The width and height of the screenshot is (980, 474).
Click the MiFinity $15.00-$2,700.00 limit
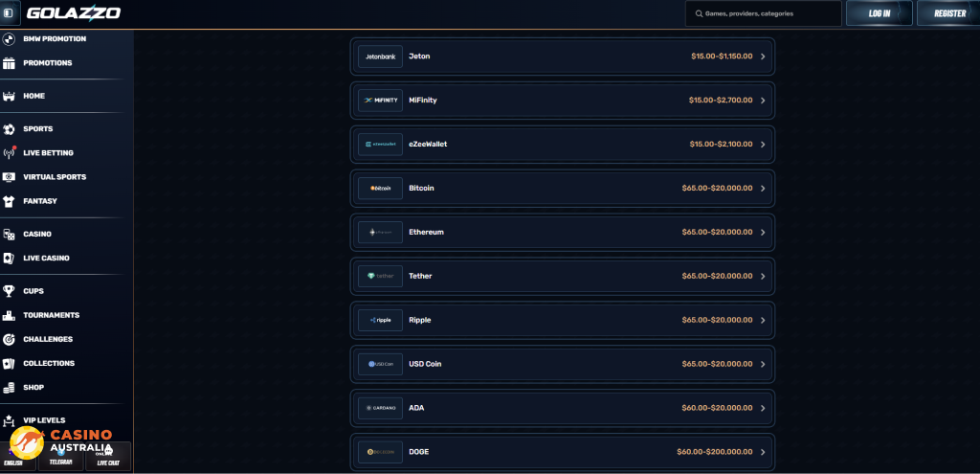(x=721, y=100)
